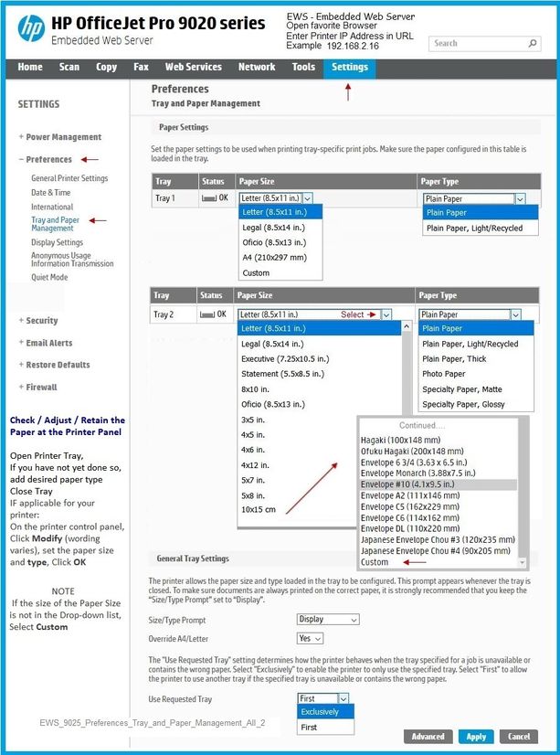
Task: Click scroll-up arrow of Tray 2 size list
Action: 407,327
